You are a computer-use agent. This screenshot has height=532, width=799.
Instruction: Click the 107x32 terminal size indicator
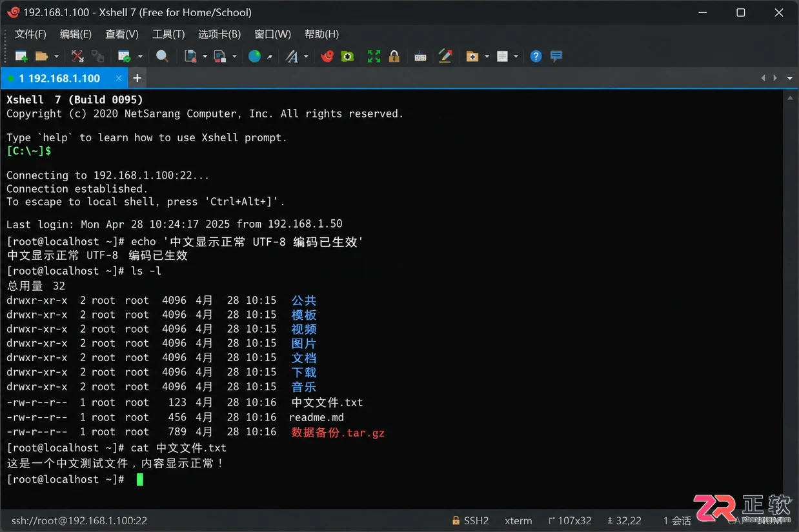(x=571, y=520)
